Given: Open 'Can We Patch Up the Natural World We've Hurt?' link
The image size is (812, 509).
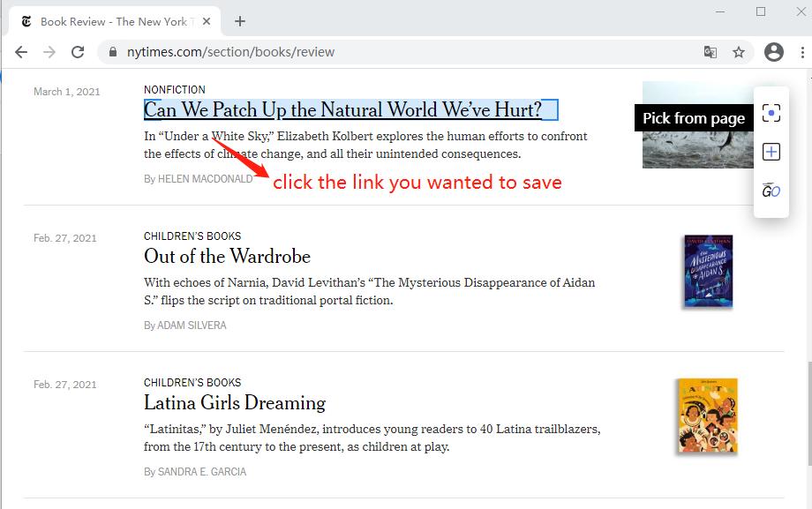Looking at the screenshot, I should pos(342,109).
